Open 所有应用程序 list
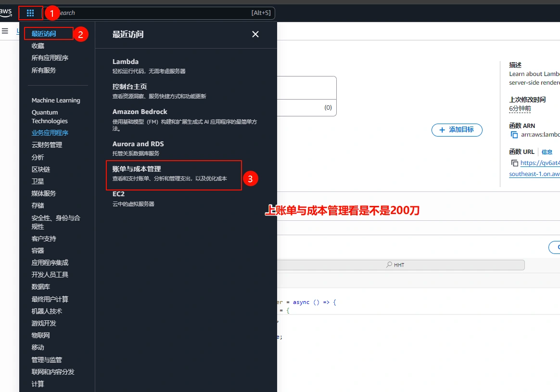Image resolution: width=560 pixels, height=392 pixels. click(x=50, y=58)
